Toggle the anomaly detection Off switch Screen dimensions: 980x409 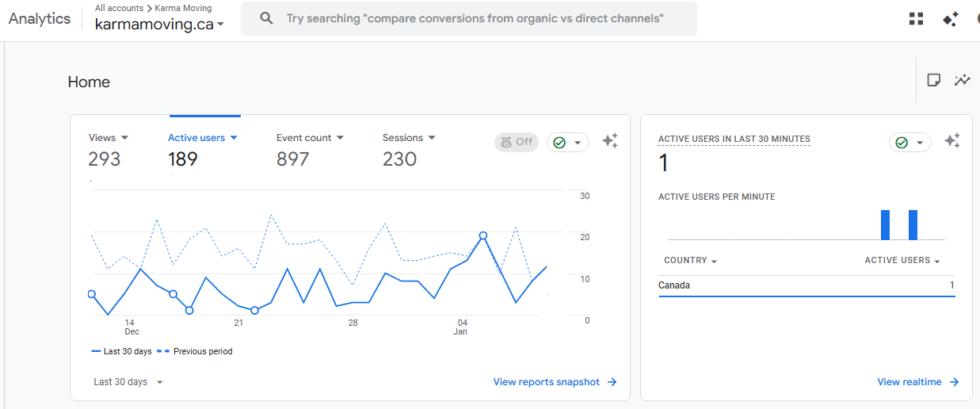516,142
